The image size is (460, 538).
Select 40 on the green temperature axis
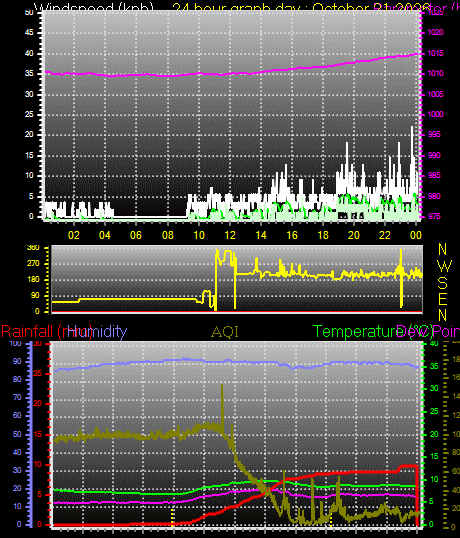pyautogui.click(x=434, y=343)
